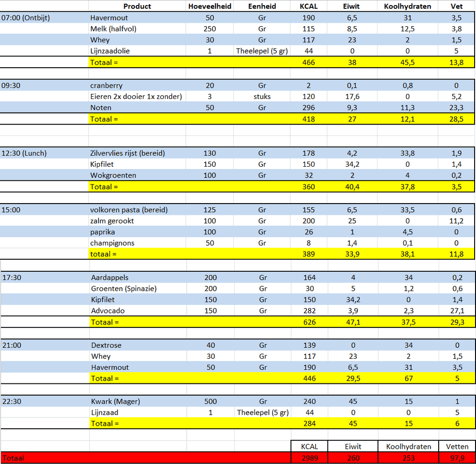
Task: Select the "Eieren 2x dooier 1x zonder)" cell
Action: [x=136, y=97]
